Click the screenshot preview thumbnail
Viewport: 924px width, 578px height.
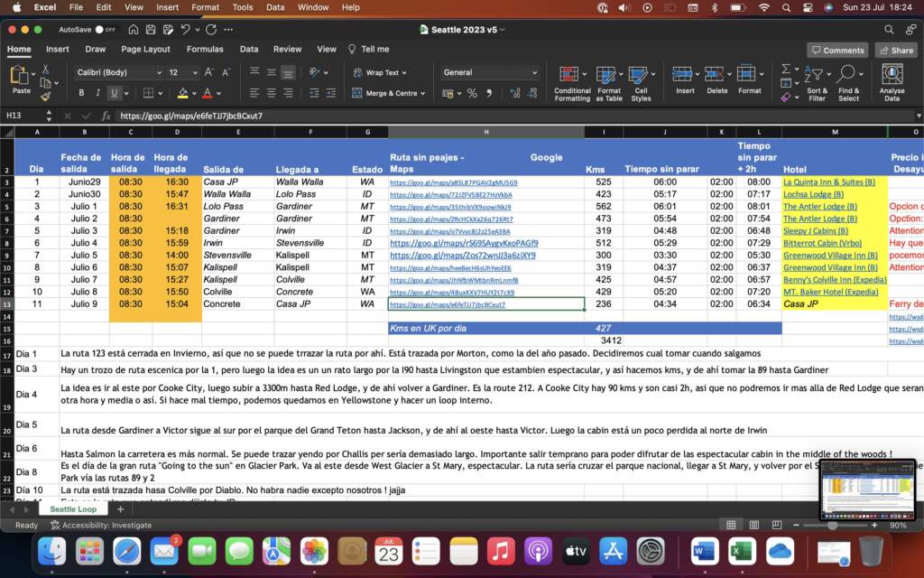[867, 489]
